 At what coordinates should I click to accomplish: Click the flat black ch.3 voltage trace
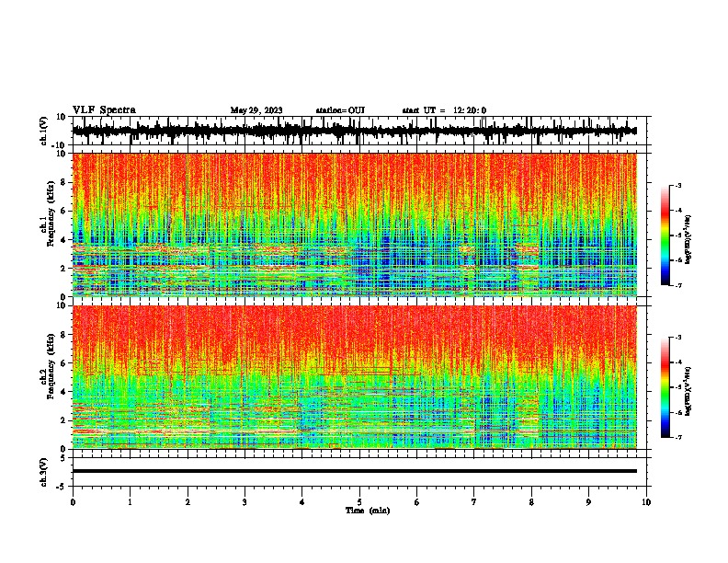pos(355,471)
